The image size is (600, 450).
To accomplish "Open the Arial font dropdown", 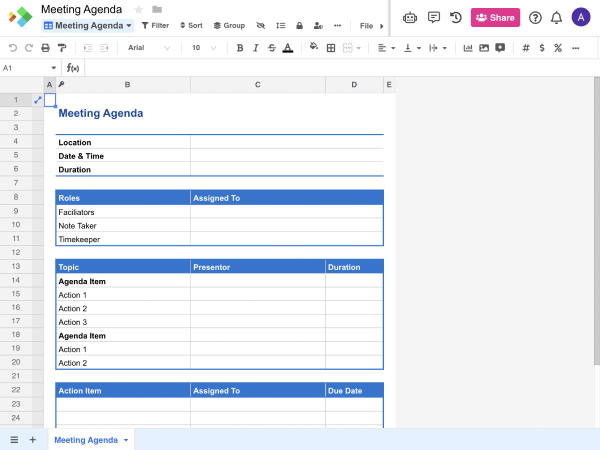I will [152, 48].
